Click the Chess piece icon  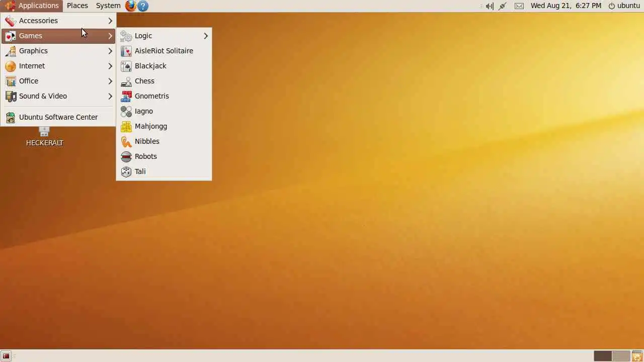tap(126, 81)
